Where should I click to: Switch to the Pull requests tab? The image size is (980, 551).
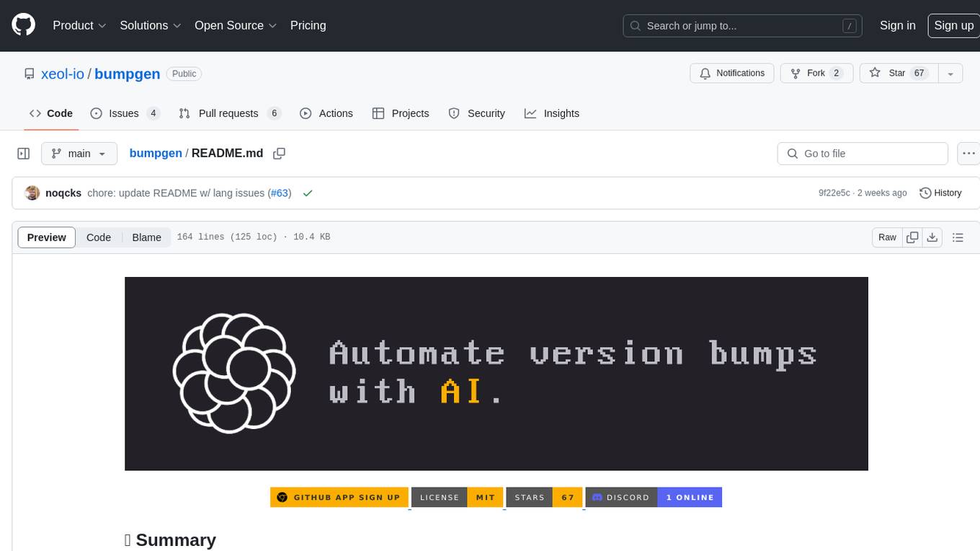pyautogui.click(x=229, y=113)
